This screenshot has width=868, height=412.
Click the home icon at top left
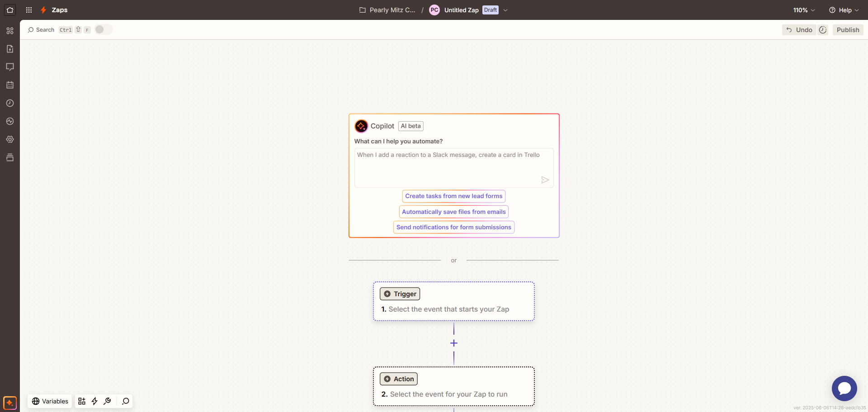[x=9, y=9]
